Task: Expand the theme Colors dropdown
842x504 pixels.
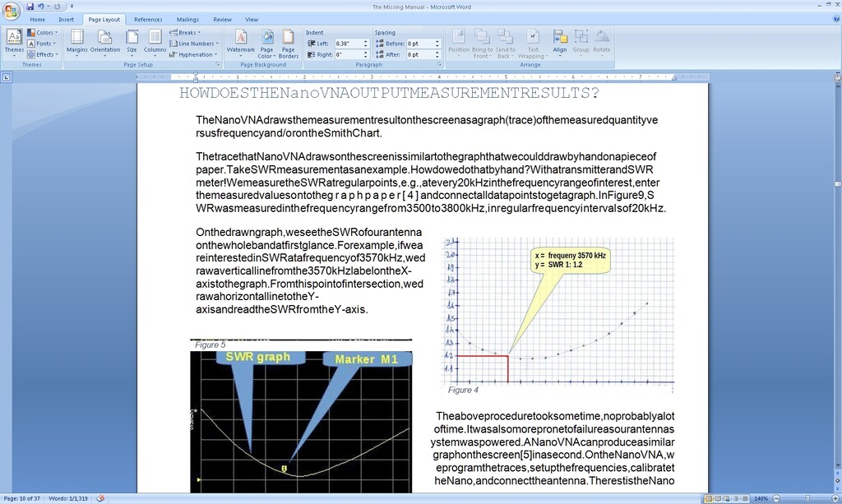Action: pyautogui.click(x=43, y=33)
